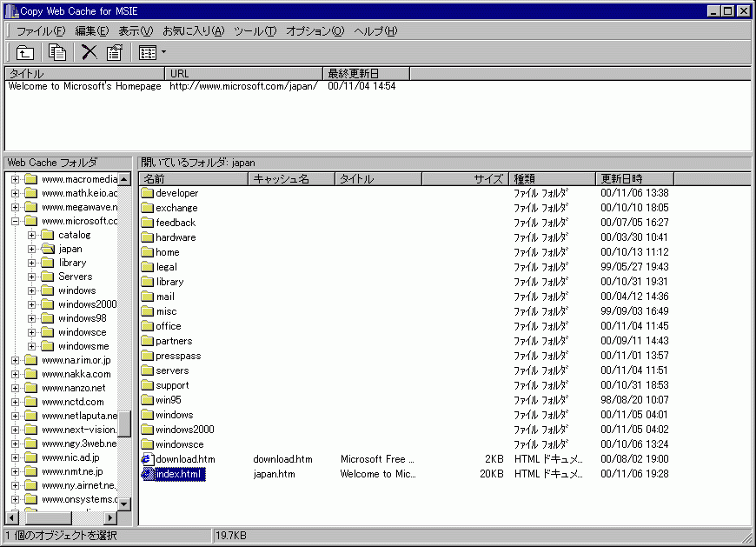Click the support folder icon

pos(147,385)
